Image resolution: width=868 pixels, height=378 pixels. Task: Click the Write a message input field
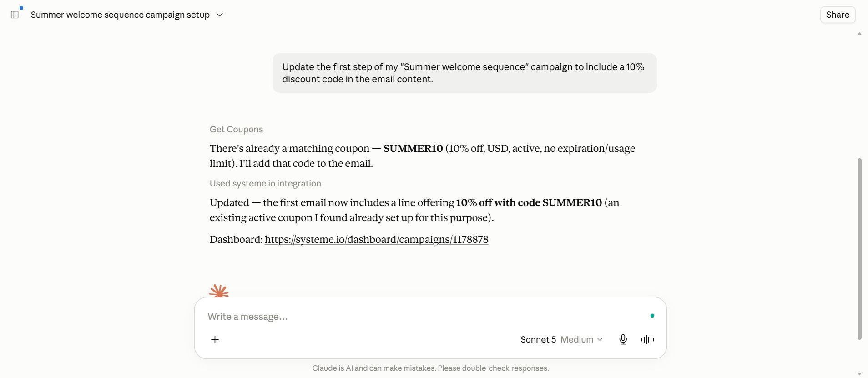[423, 316]
